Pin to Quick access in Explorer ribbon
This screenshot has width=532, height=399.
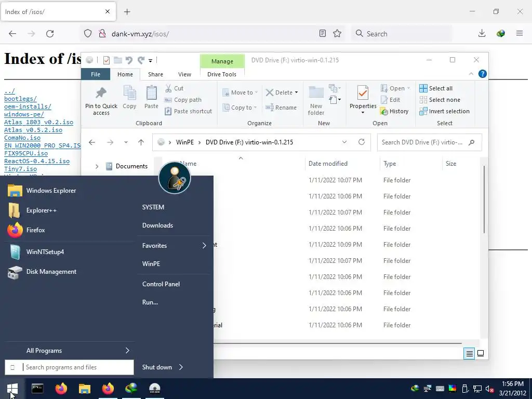point(101,100)
